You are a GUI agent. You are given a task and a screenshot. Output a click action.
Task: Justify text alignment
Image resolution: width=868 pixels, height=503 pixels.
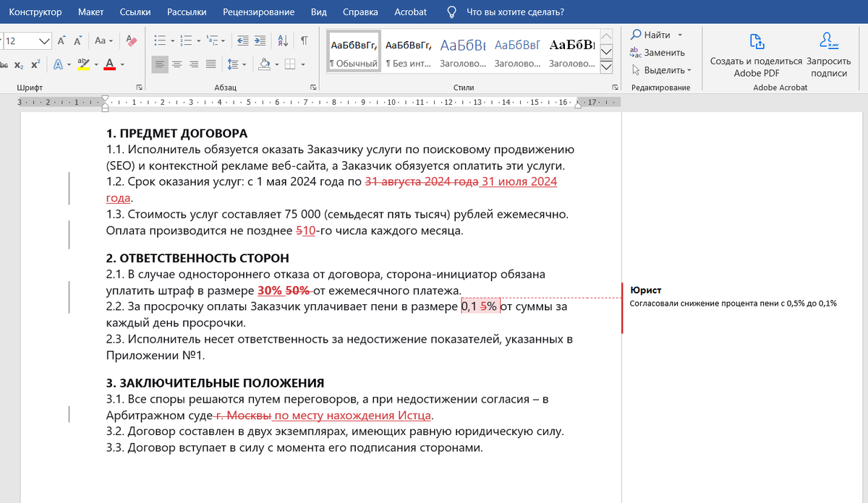(210, 64)
